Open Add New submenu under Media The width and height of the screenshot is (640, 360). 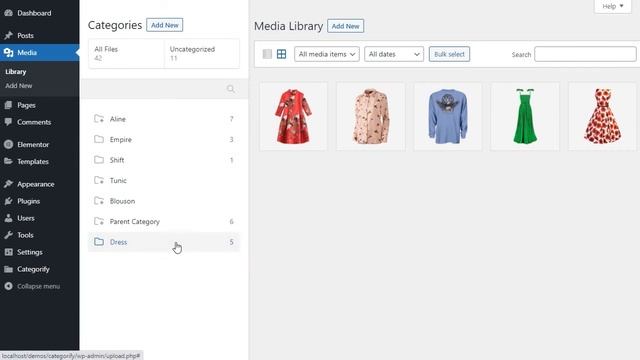coord(19,86)
